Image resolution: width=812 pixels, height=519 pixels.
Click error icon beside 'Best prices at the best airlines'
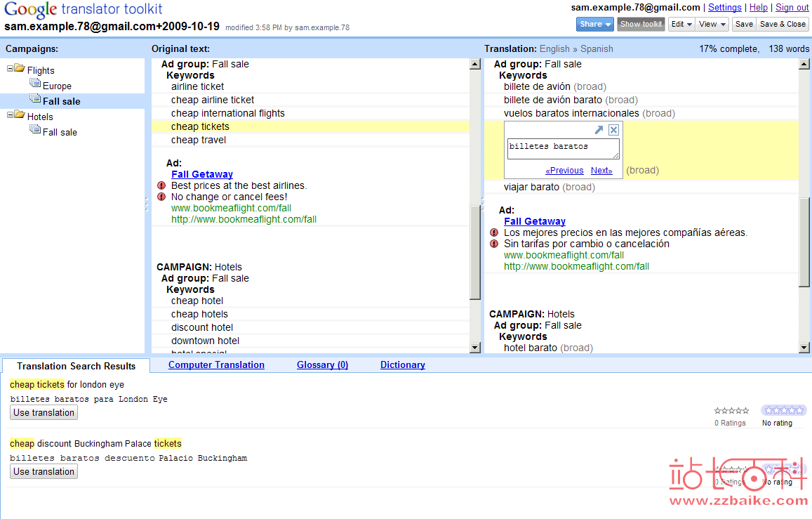pos(161,185)
